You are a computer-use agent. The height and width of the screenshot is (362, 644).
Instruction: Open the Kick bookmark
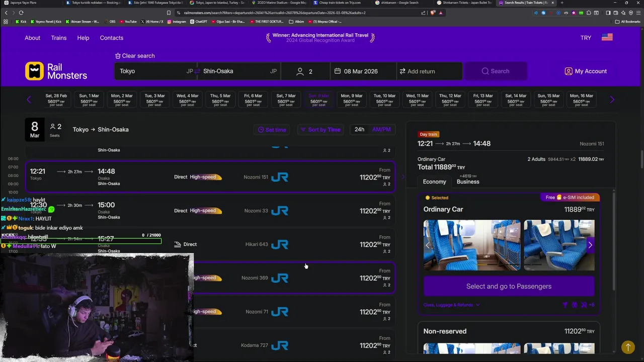pos(20,22)
